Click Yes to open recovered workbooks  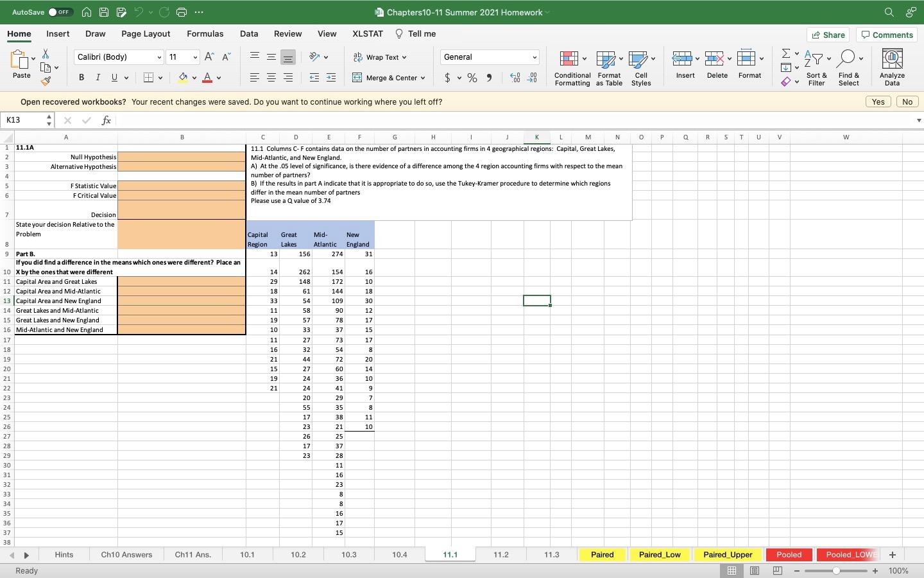[878, 101]
